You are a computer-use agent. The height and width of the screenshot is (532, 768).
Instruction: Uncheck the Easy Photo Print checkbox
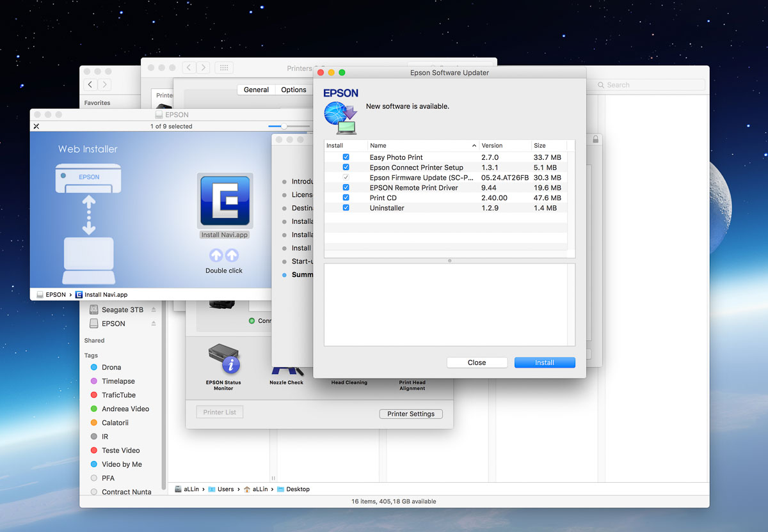click(x=346, y=157)
